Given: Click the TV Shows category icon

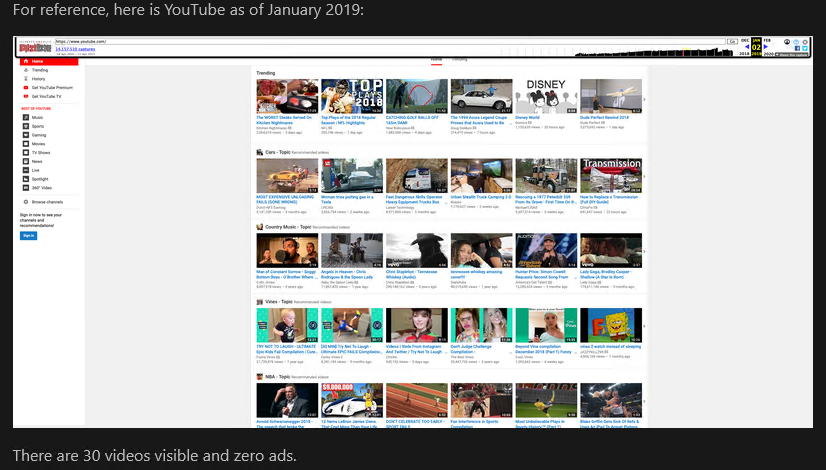Looking at the screenshot, I should (x=26, y=152).
